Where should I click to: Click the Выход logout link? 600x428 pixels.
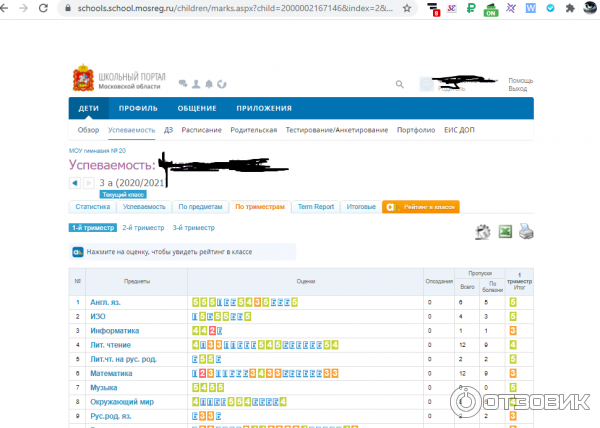[517, 89]
